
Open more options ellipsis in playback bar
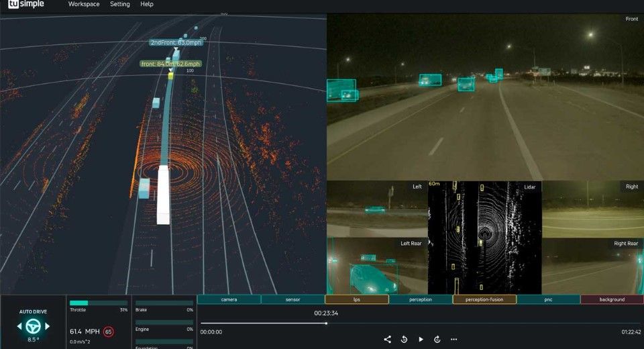tap(454, 339)
